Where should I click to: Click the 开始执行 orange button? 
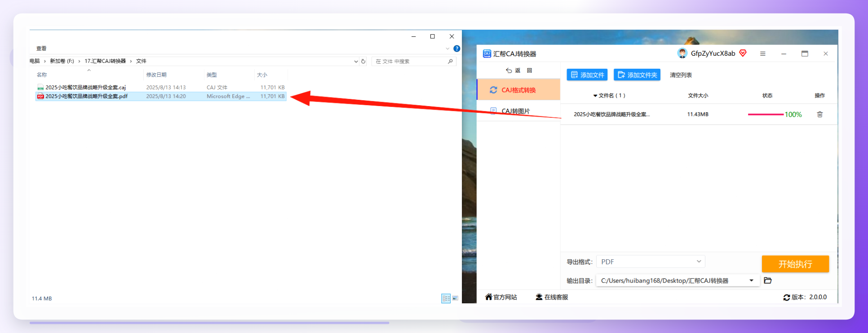point(795,264)
